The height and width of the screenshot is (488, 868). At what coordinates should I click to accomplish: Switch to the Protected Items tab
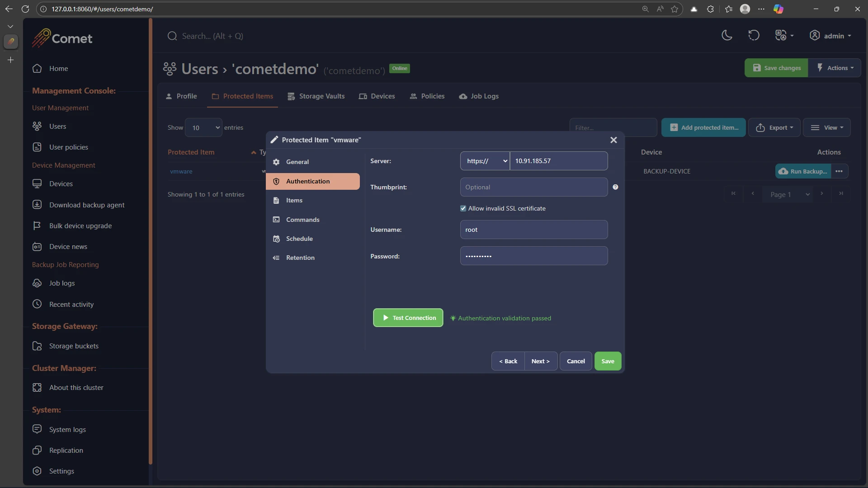(242, 96)
